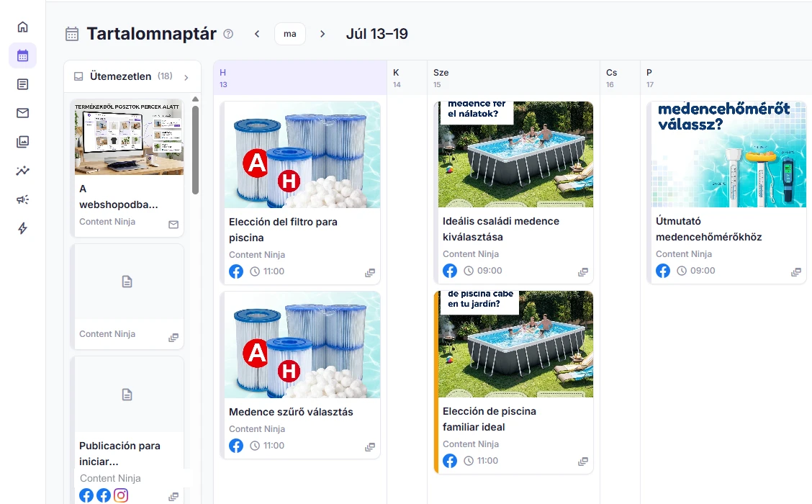The image size is (812, 504).
Task: Expand the Ütemezetlen panel chevron
Action: coord(186,77)
